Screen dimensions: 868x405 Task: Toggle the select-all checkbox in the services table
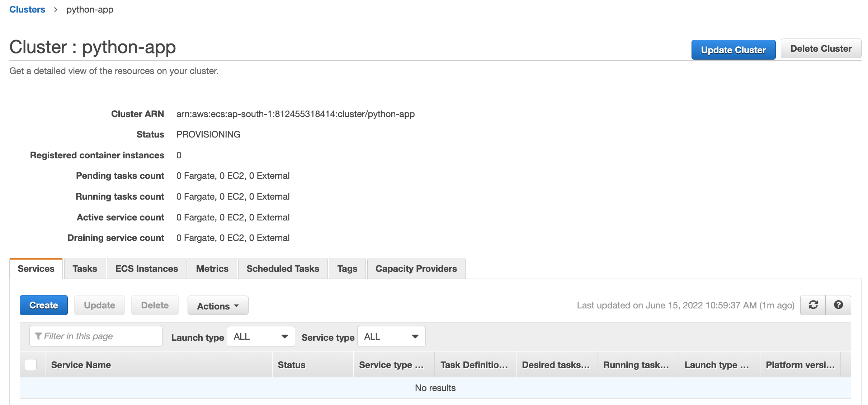31,364
